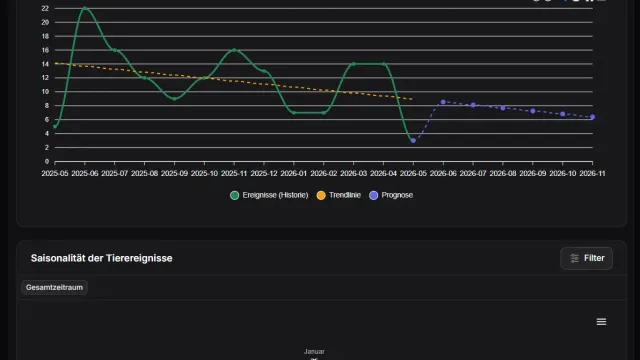Select the forecast point at 2026-10
The image size is (640, 360).
[x=562, y=114]
